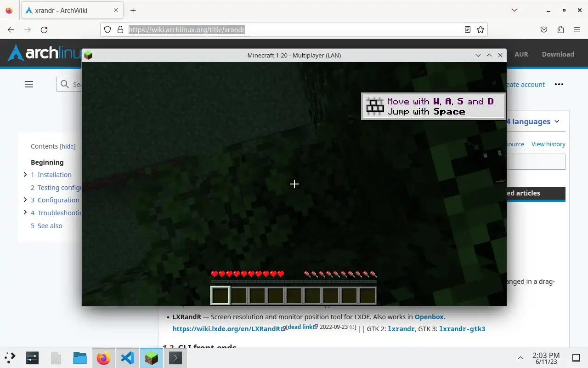Click the dead link marker
This screenshot has height=368, width=588.
click(x=301, y=327)
